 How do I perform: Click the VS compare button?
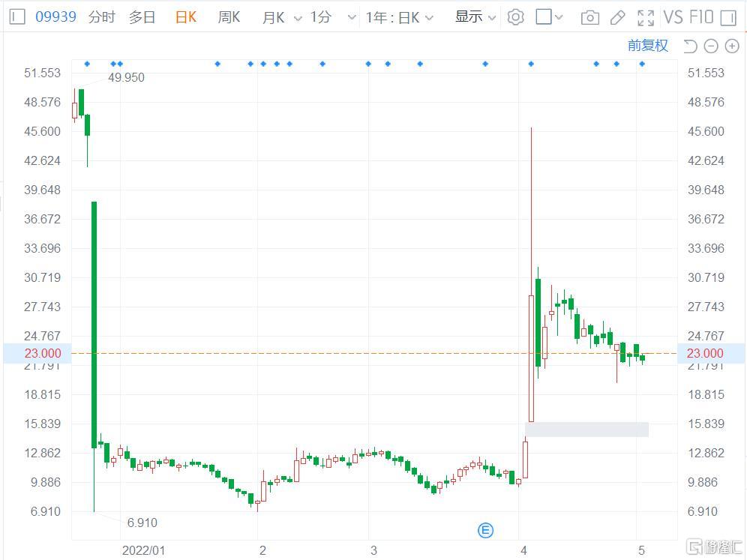[673, 16]
